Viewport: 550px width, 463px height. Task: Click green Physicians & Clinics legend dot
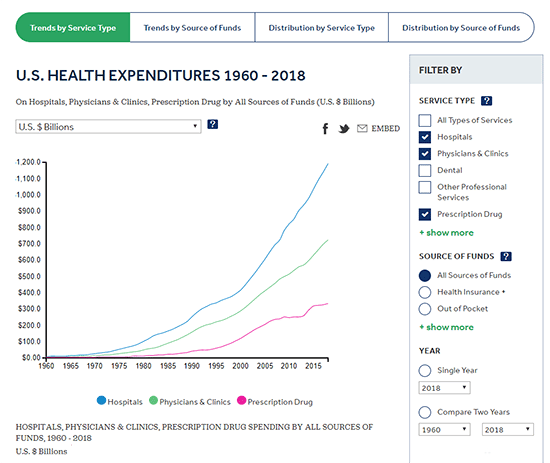point(153,400)
